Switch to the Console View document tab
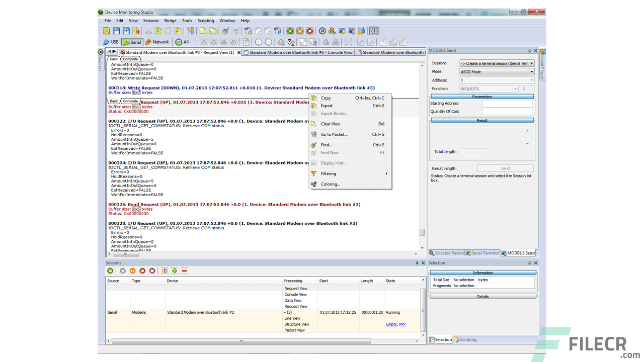The image size is (644, 362). (x=298, y=52)
